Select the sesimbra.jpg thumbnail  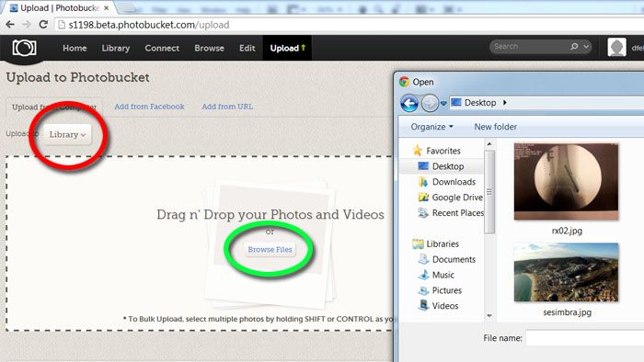coord(566,272)
